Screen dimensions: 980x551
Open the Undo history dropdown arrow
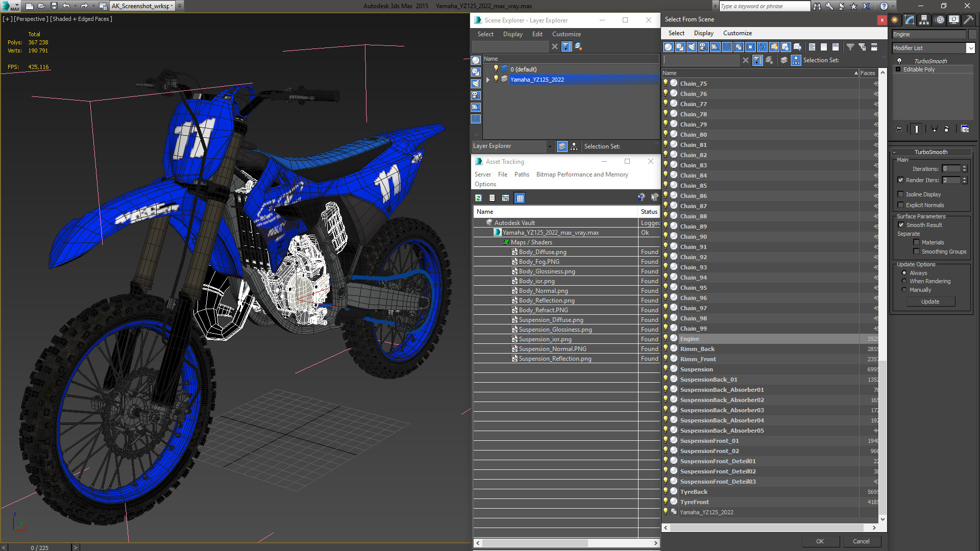pyautogui.click(x=75, y=6)
